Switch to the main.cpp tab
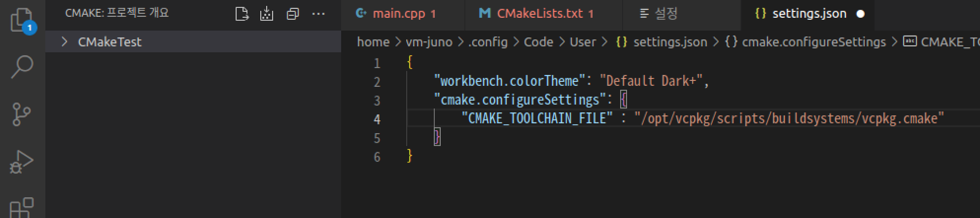Screen dimensions: 980x218 tap(403, 14)
